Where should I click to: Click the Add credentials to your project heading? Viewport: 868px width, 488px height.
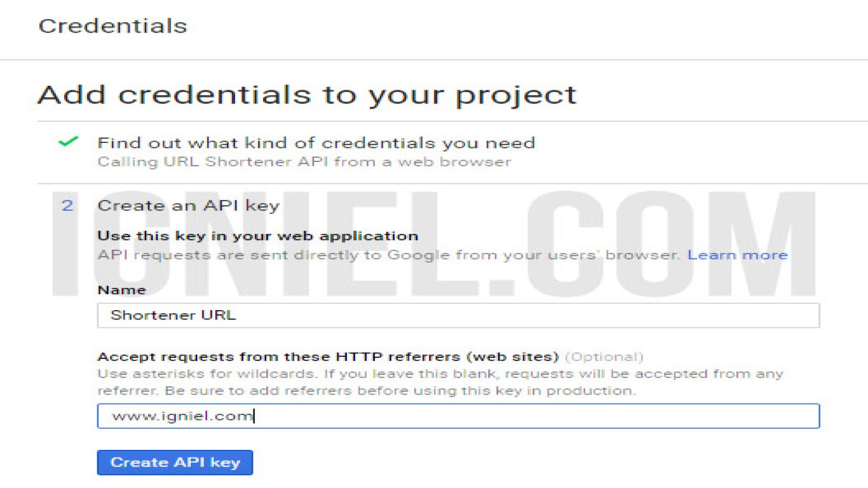point(307,95)
